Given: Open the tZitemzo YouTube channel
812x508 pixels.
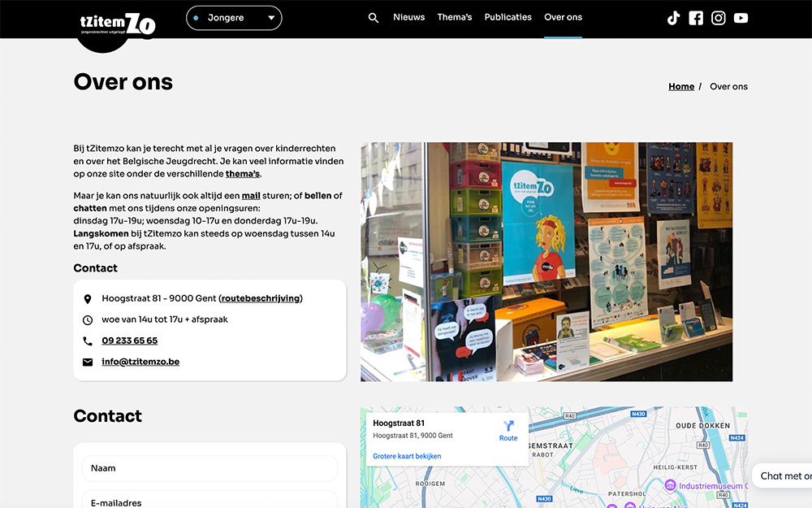Looking at the screenshot, I should 741,18.
